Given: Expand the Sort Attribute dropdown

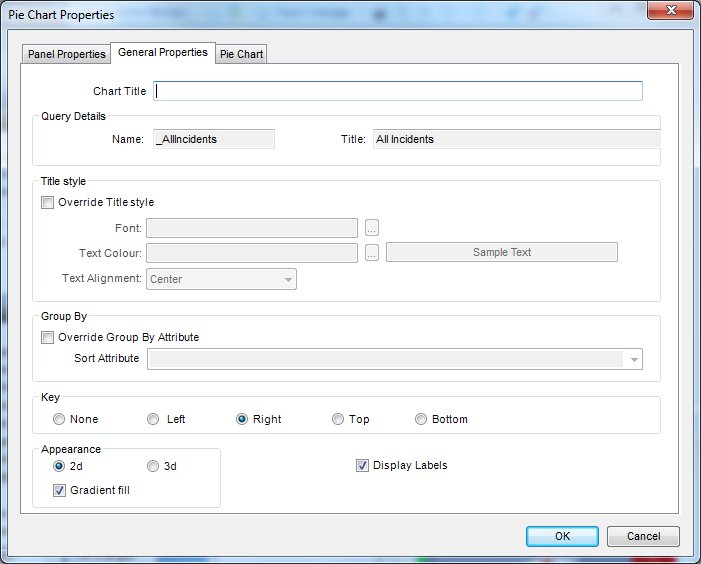Looking at the screenshot, I should click(633, 360).
